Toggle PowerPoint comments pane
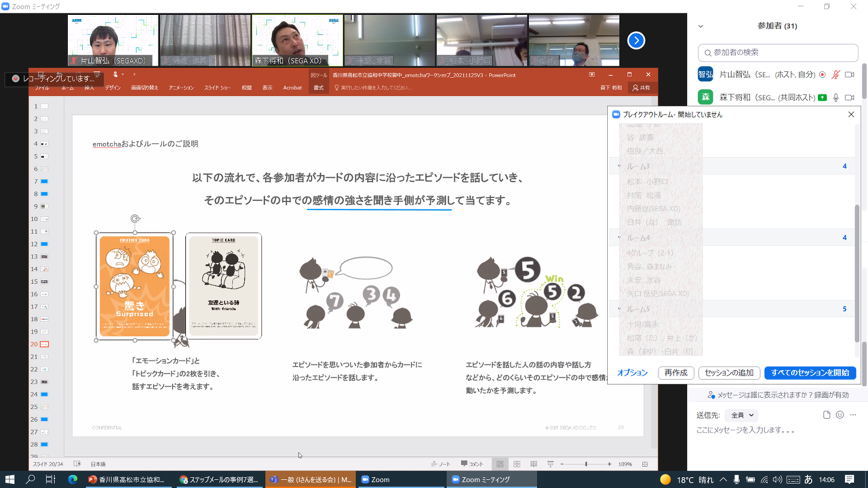Image resolution: width=868 pixels, height=488 pixels. pyautogui.click(x=472, y=464)
